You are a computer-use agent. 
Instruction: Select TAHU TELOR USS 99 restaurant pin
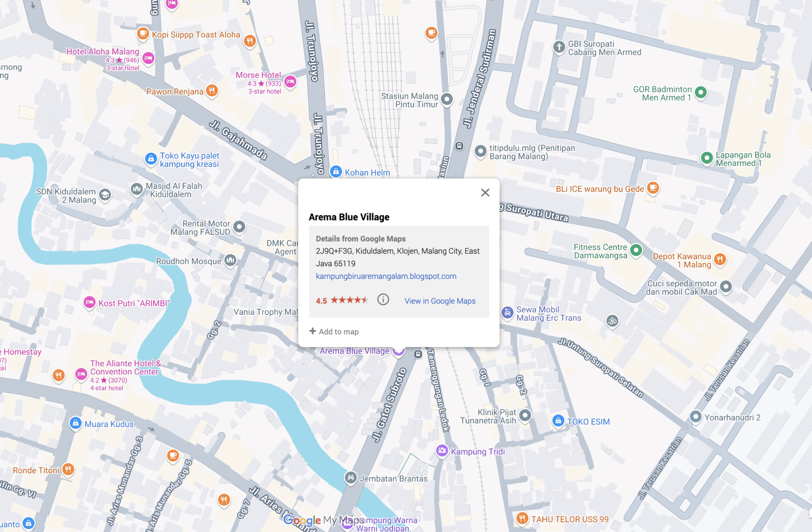pyautogui.click(x=522, y=518)
